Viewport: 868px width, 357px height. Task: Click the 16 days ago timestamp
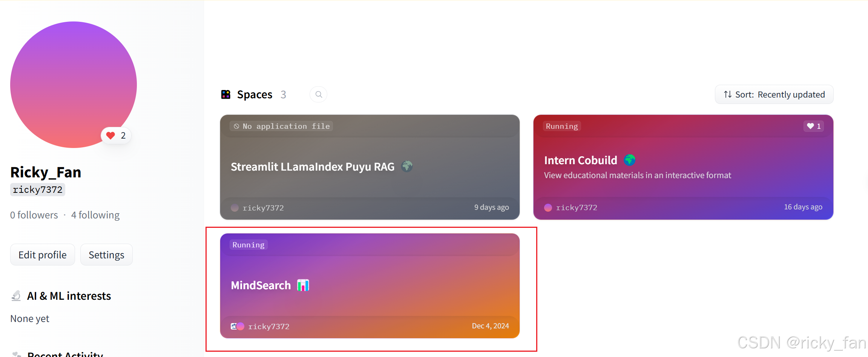[x=803, y=207]
